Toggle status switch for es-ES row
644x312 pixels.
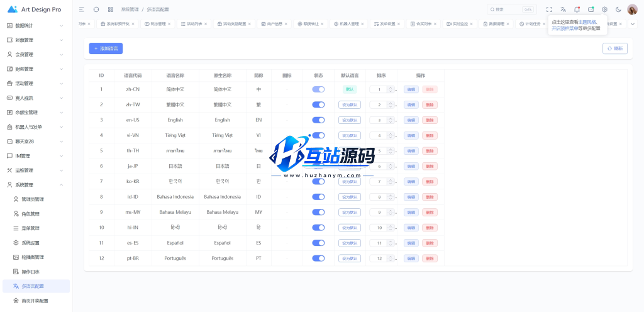coord(318,243)
